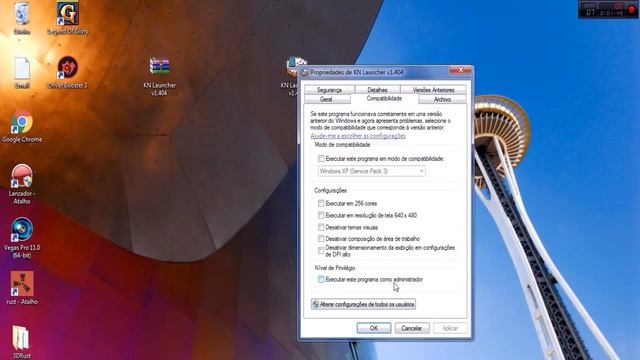
Task: Click the Aplicar button
Action: (x=450, y=328)
